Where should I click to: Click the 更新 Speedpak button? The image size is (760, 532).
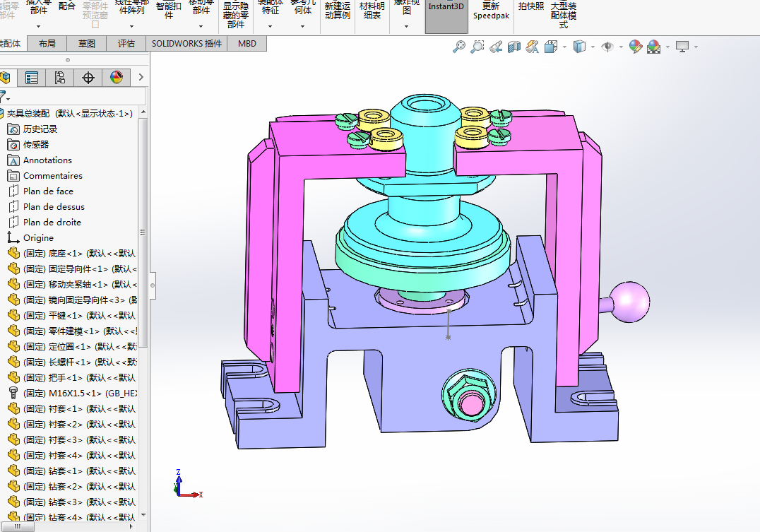[x=491, y=11]
